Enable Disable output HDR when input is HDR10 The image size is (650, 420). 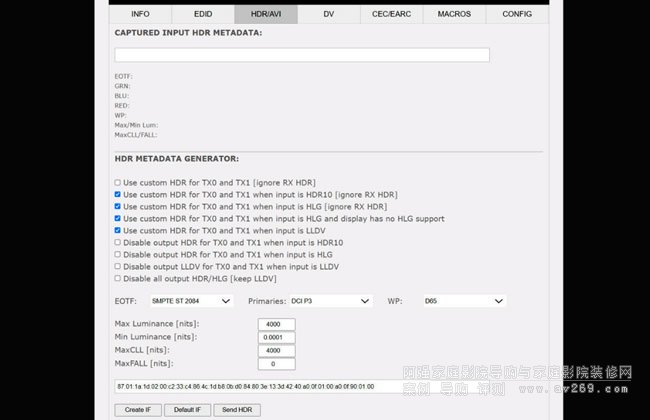119,242
